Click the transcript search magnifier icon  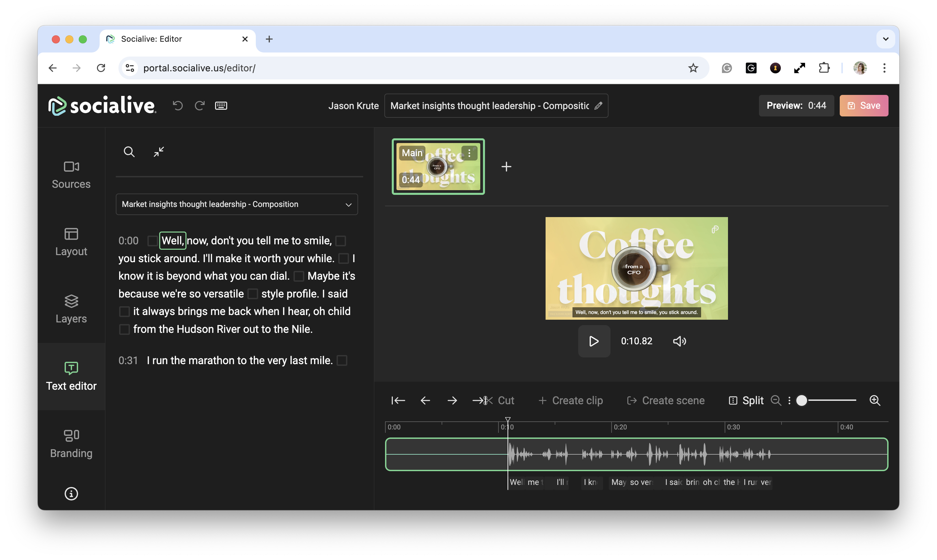point(129,152)
